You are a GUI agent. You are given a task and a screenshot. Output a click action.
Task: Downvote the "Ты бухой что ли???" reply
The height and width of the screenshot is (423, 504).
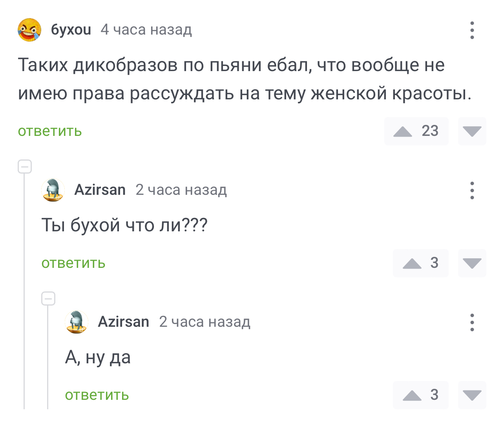[x=472, y=263]
